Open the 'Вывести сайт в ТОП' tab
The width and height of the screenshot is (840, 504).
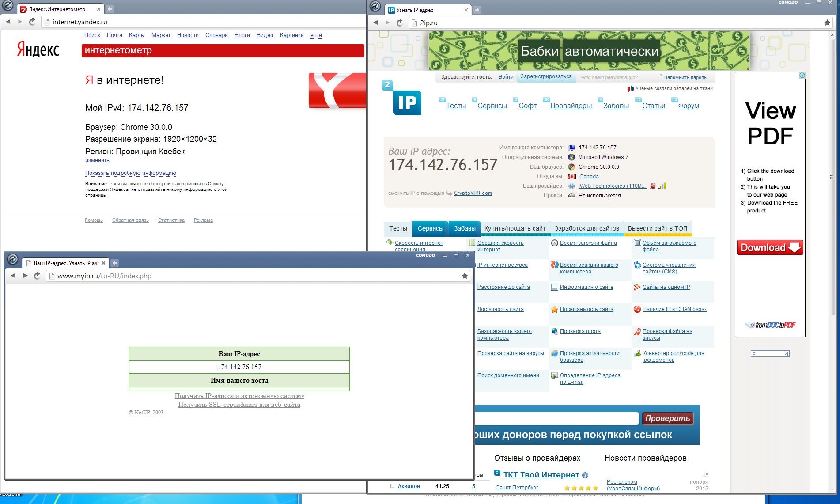click(658, 228)
